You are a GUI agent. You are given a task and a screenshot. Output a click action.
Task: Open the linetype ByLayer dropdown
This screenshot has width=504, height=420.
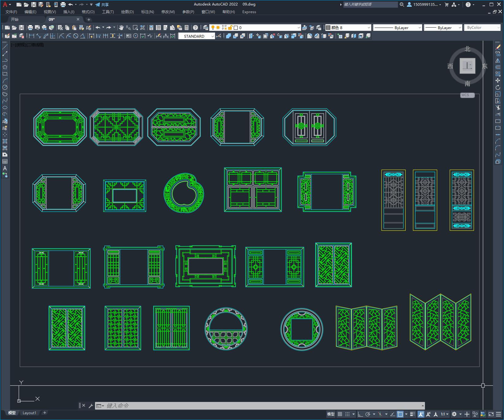tap(398, 28)
